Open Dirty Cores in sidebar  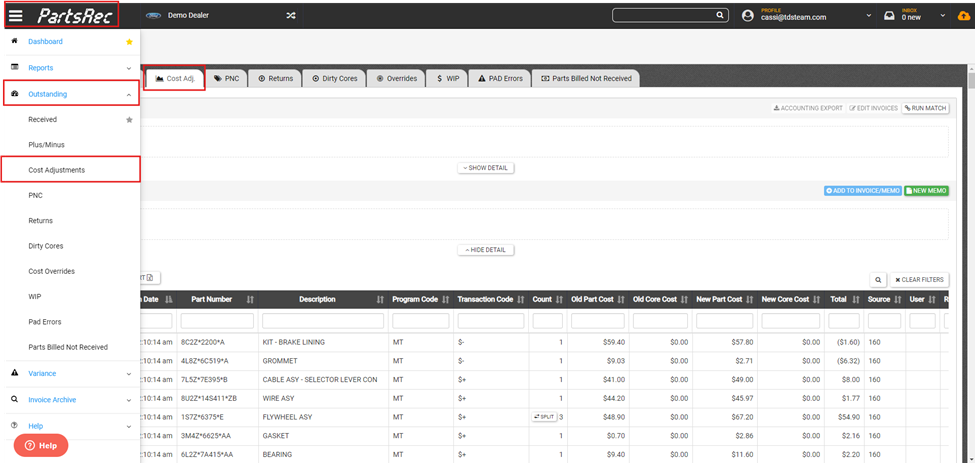(x=47, y=246)
